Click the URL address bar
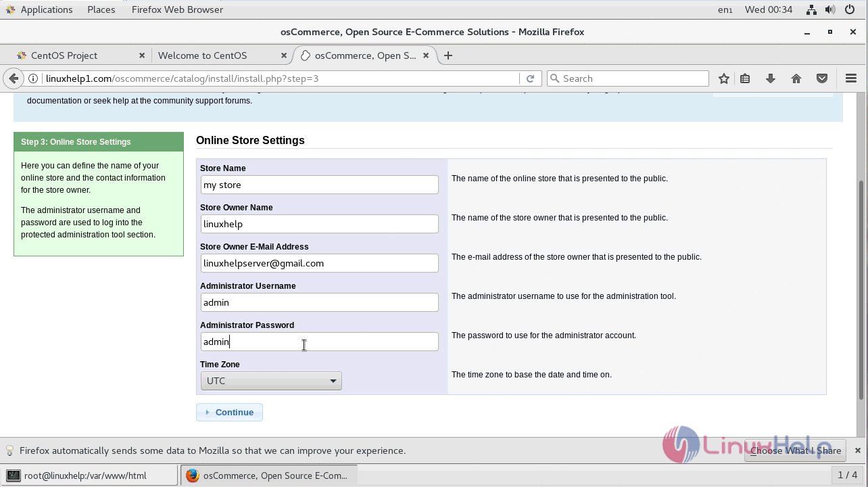This screenshot has width=868, height=487. [281, 78]
